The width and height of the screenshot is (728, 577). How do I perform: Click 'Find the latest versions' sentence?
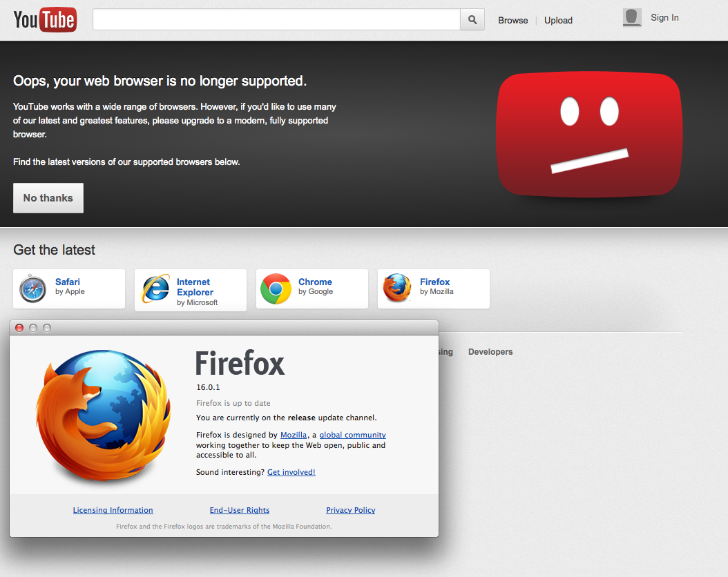coord(126,162)
